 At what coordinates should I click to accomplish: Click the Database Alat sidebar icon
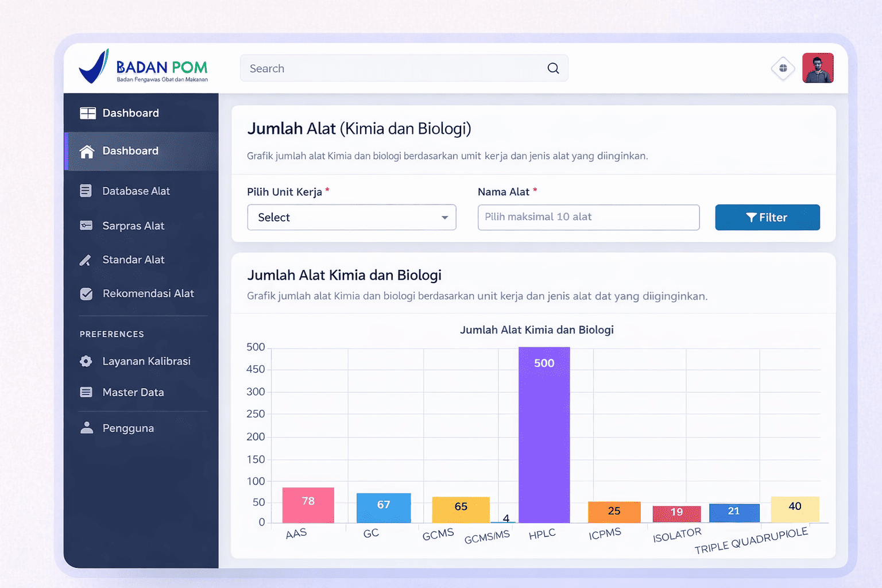point(86,191)
